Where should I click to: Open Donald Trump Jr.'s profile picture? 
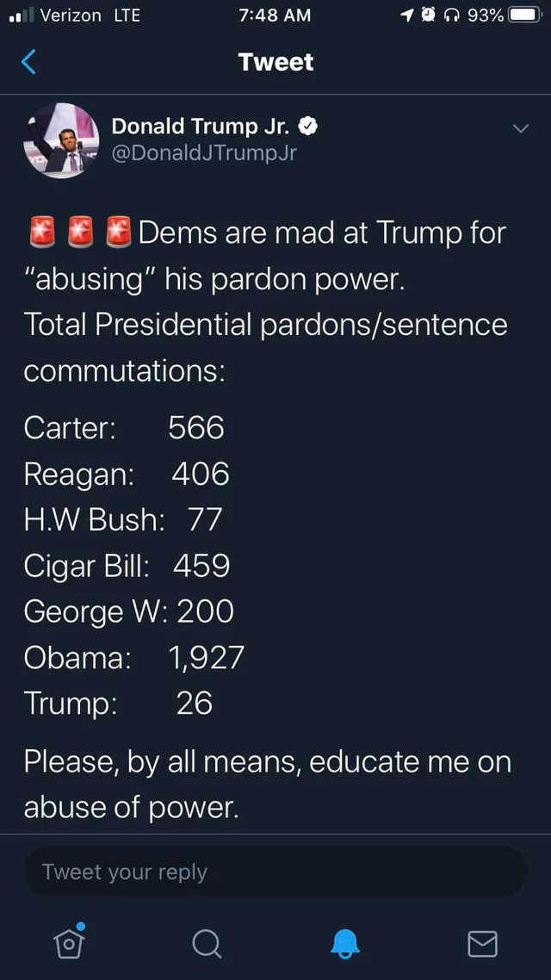[x=61, y=140]
